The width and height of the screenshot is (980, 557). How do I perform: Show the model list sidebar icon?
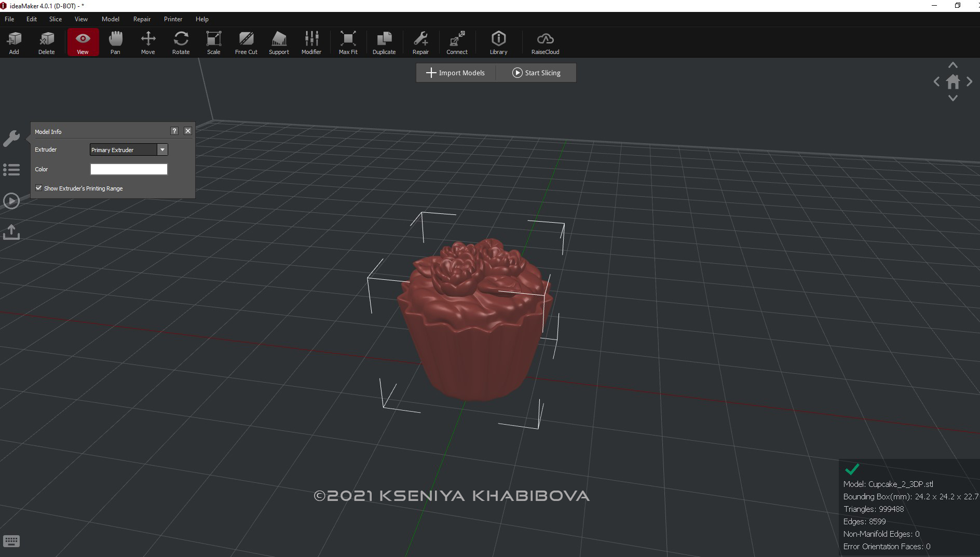tap(11, 169)
